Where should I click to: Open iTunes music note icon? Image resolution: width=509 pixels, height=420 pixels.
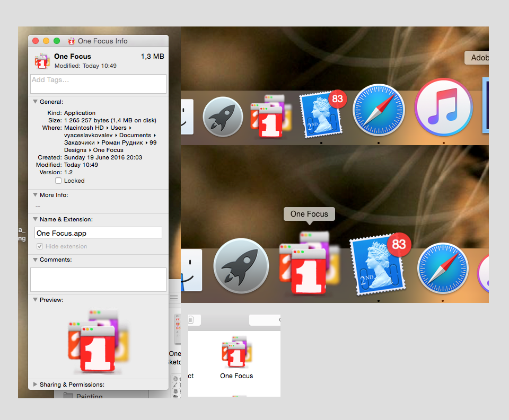tap(443, 107)
